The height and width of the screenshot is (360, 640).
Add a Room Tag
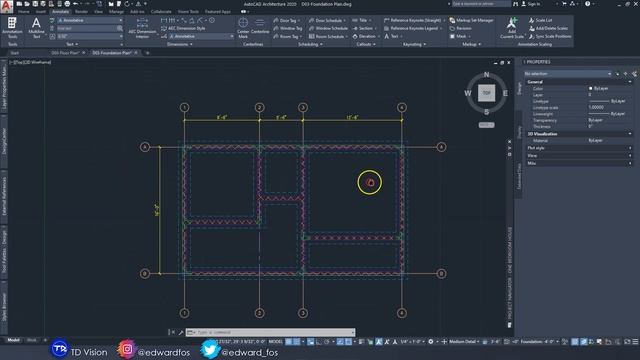(x=287, y=36)
